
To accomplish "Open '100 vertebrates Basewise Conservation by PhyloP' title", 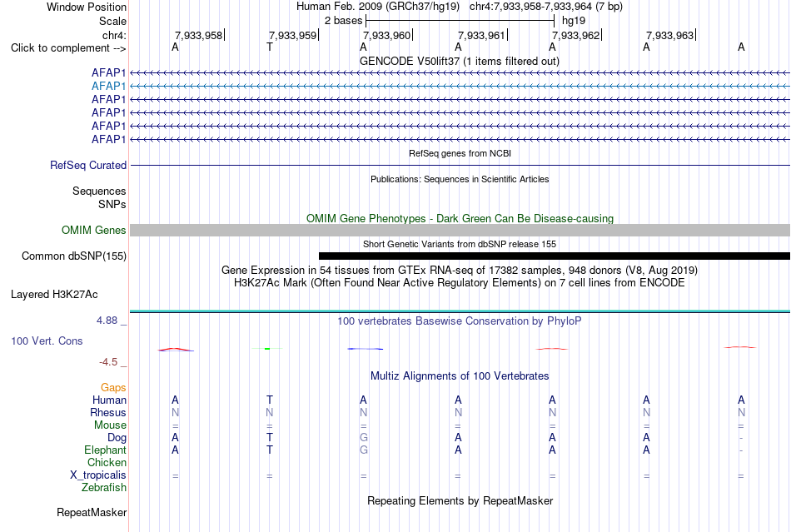I will point(459,321).
